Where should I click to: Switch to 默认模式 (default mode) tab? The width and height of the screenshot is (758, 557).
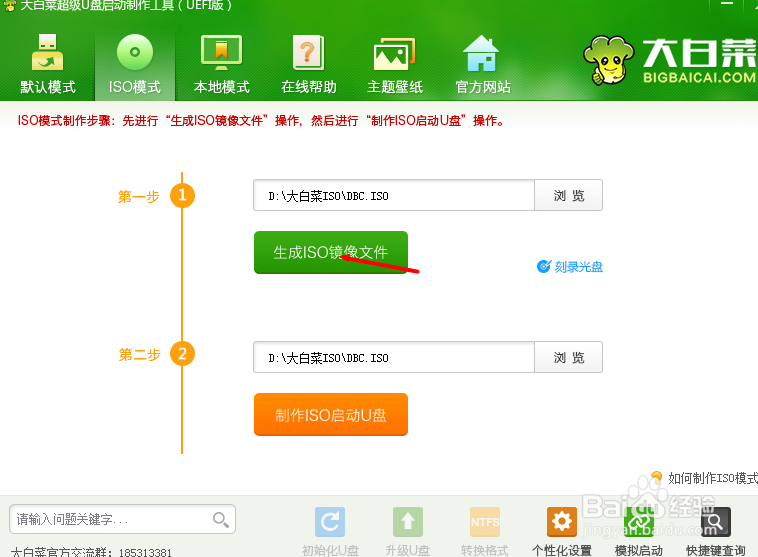(x=47, y=64)
